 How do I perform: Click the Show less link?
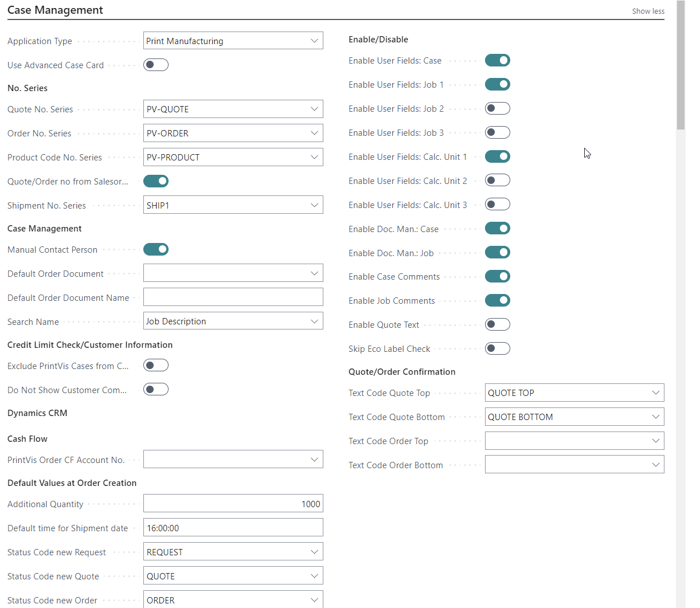648,11
